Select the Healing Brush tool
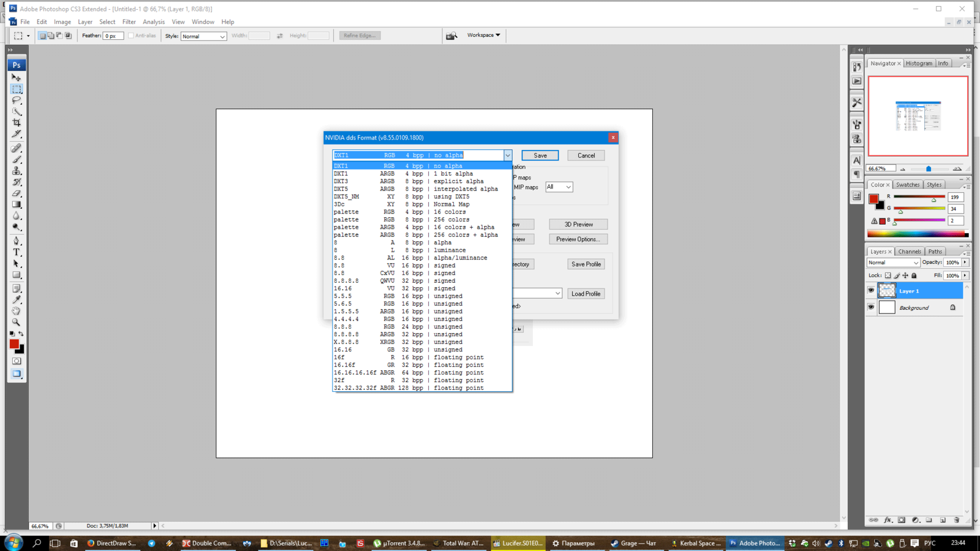980x551 pixels. coord(17,148)
